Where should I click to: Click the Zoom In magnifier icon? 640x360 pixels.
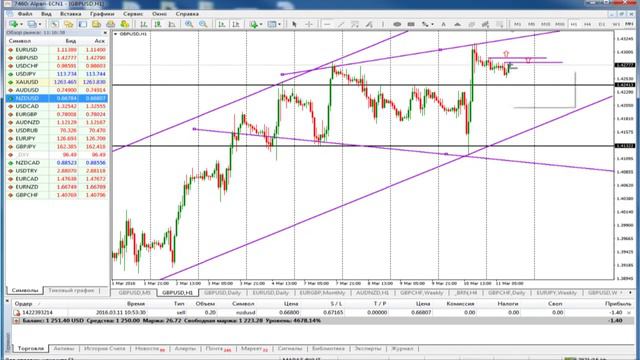click(189, 24)
